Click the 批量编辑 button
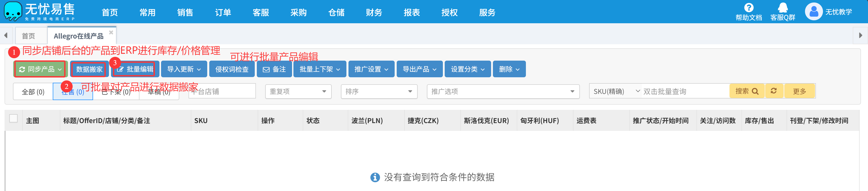 click(x=135, y=69)
